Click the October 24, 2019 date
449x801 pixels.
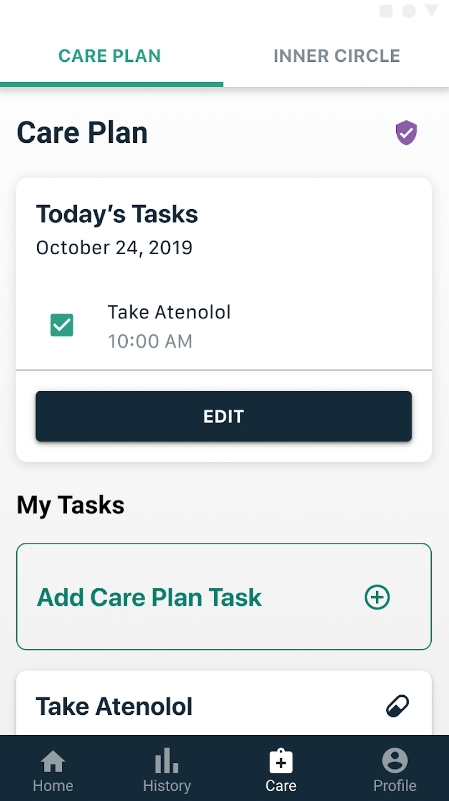[114, 248]
